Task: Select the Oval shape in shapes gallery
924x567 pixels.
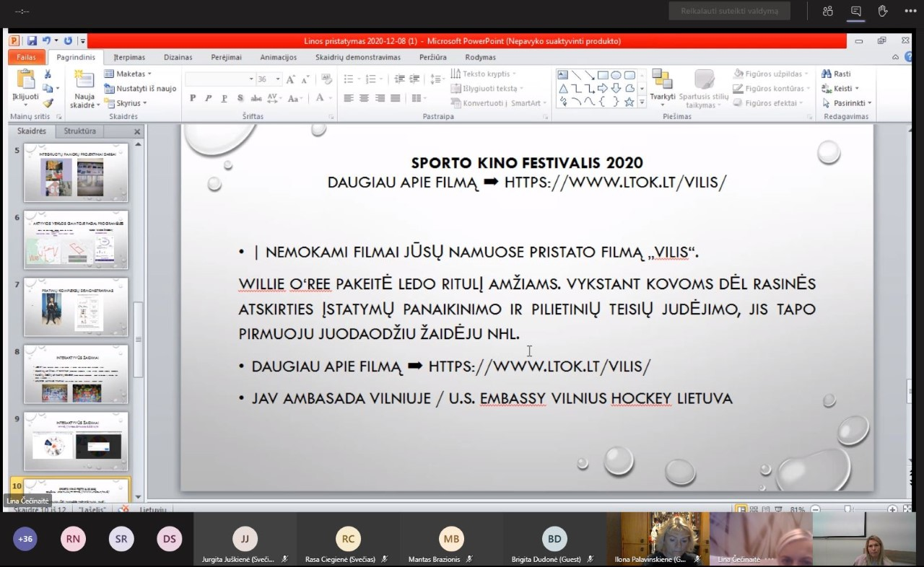Action: 616,75
